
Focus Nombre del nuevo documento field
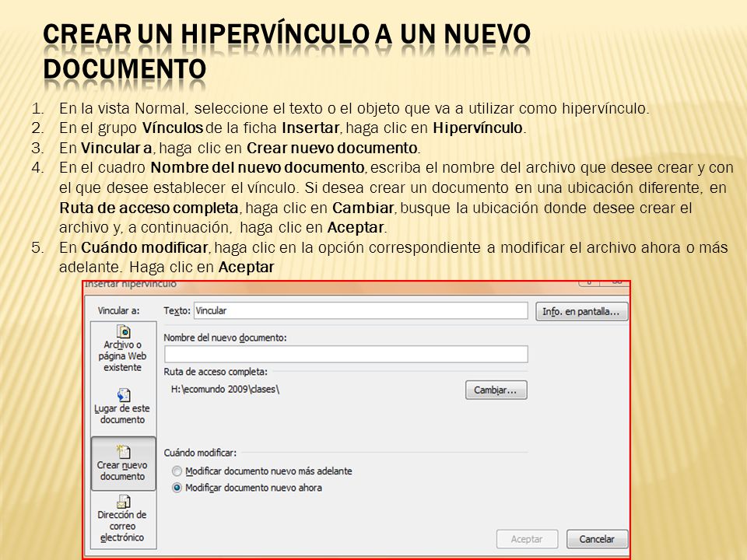point(345,355)
